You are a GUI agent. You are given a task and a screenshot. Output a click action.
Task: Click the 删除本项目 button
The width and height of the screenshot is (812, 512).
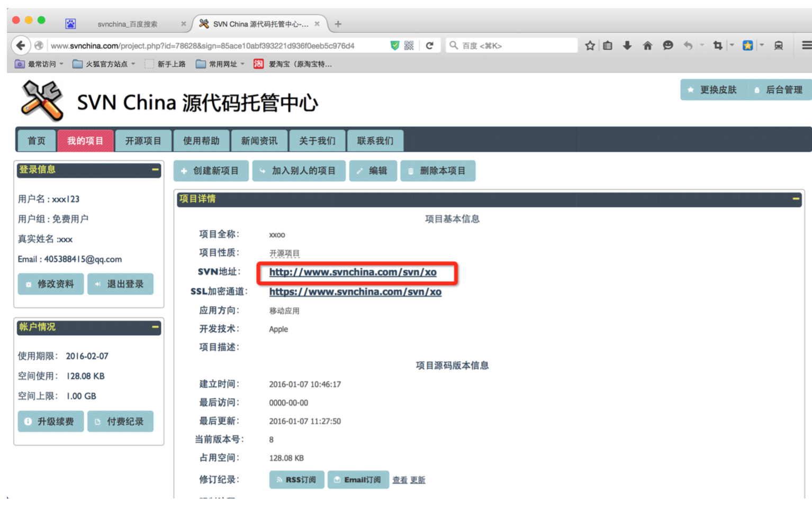pos(438,171)
